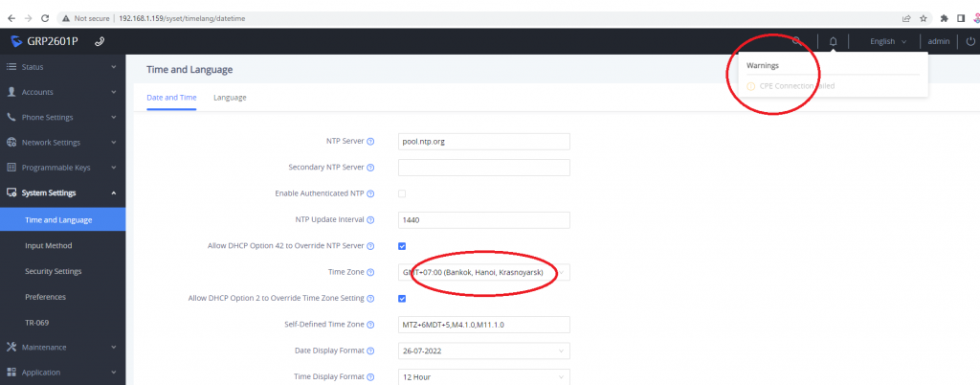Image resolution: width=980 pixels, height=385 pixels.
Task: Open Time and Language in sidebar
Action: (62, 220)
